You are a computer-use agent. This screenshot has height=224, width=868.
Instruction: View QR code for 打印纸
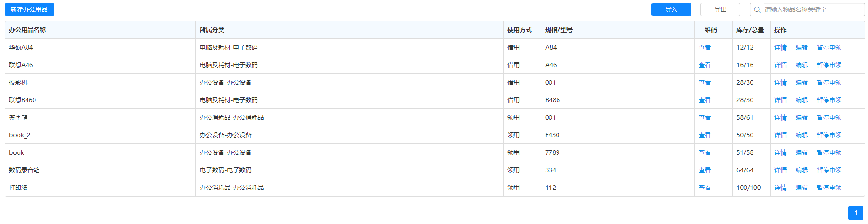point(704,188)
